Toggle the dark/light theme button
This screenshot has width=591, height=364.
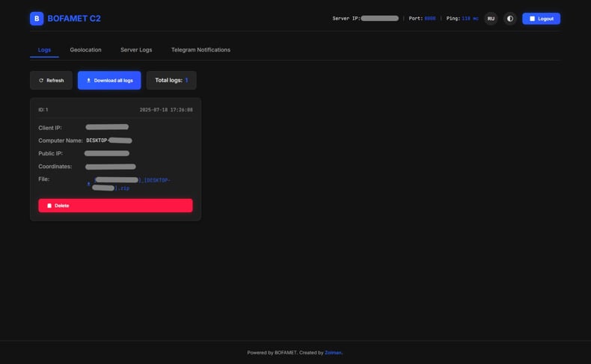point(510,19)
